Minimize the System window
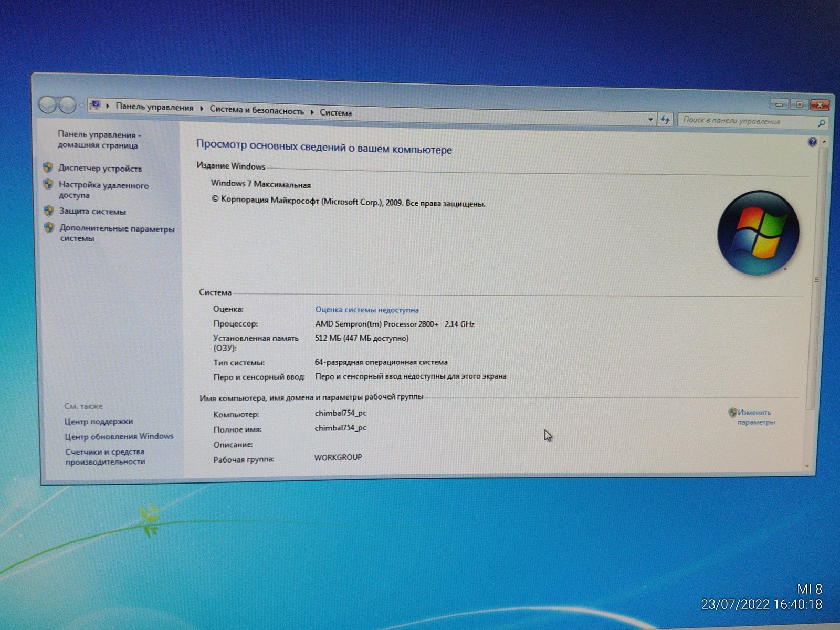840x630 pixels. (x=779, y=104)
